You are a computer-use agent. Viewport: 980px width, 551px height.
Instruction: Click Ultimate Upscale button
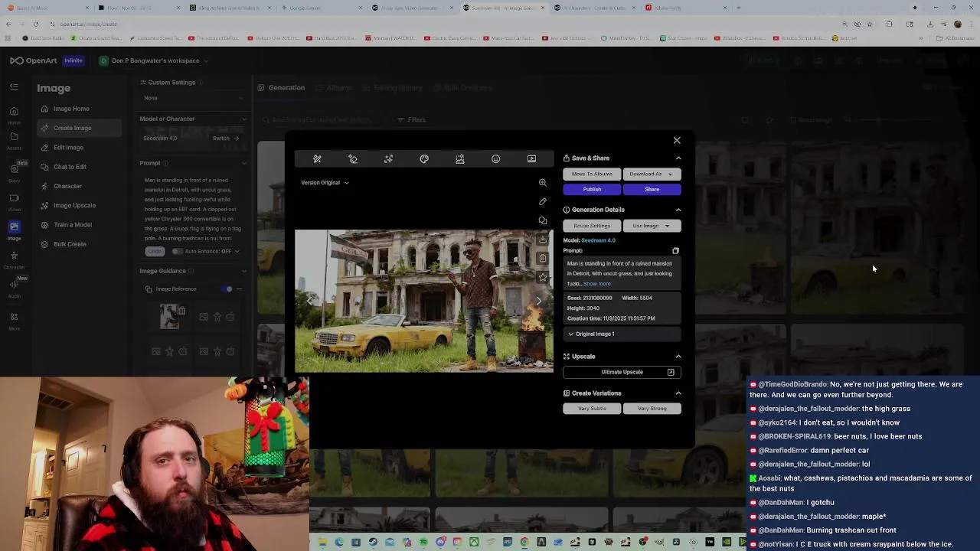(622, 372)
